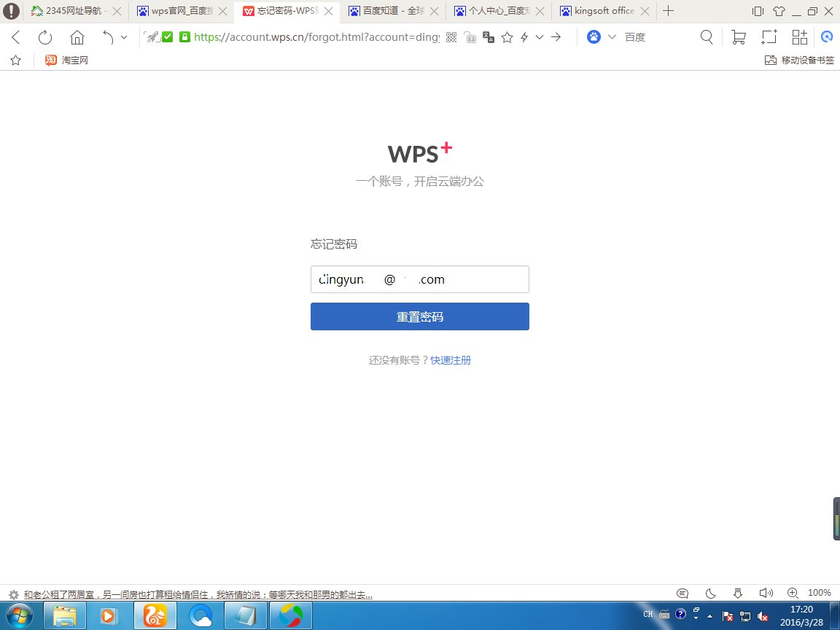Expand the undo history dropdown arrow
Screen dimensions: 840x630
click(x=122, y=36)
